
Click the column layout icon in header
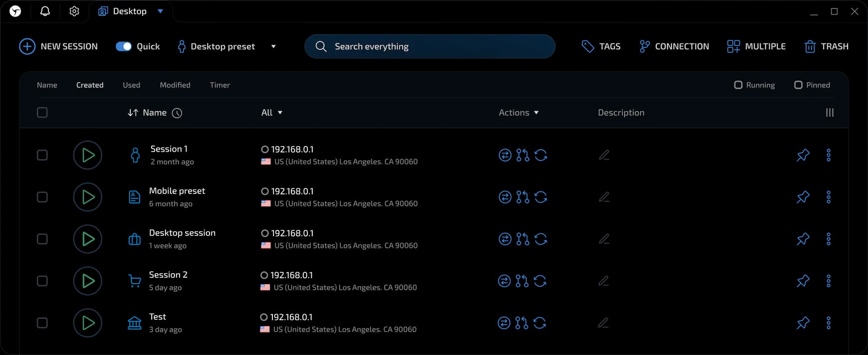click(829, 113)
